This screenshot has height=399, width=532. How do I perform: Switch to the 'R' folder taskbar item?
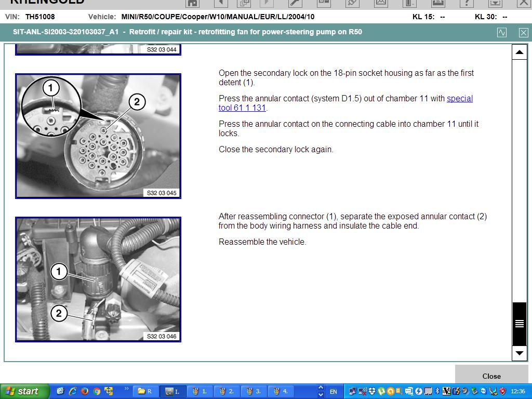(x=145, y=391)
